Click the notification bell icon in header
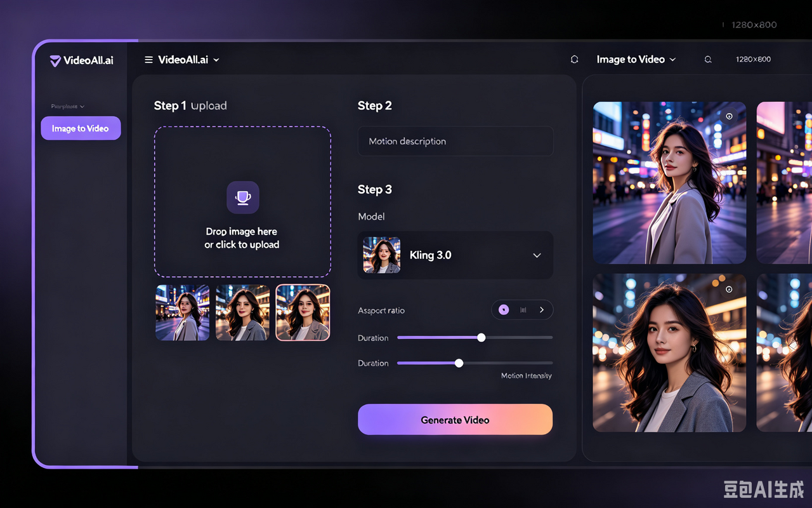The width and height of the screenshot is (812, 508). (x=574, y=59)
